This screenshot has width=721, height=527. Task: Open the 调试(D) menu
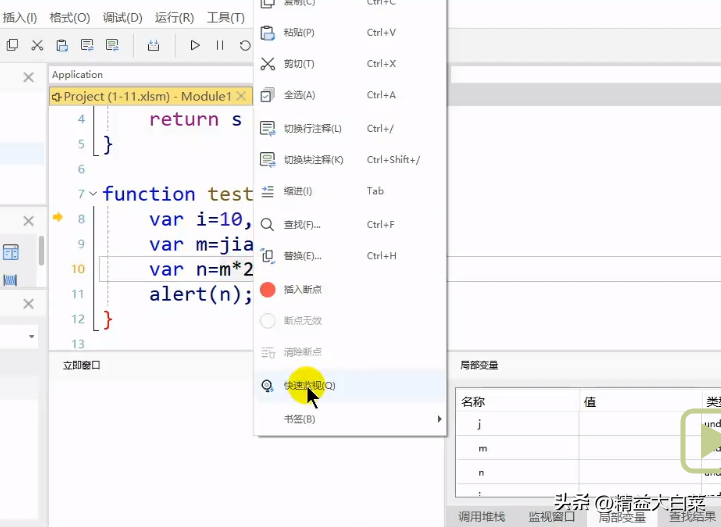[x=122, y=17]
